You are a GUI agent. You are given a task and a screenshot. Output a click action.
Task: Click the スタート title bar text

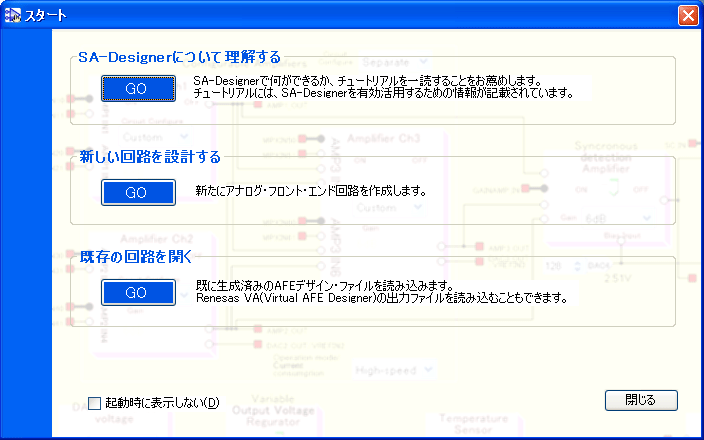(x=46, y=16)
